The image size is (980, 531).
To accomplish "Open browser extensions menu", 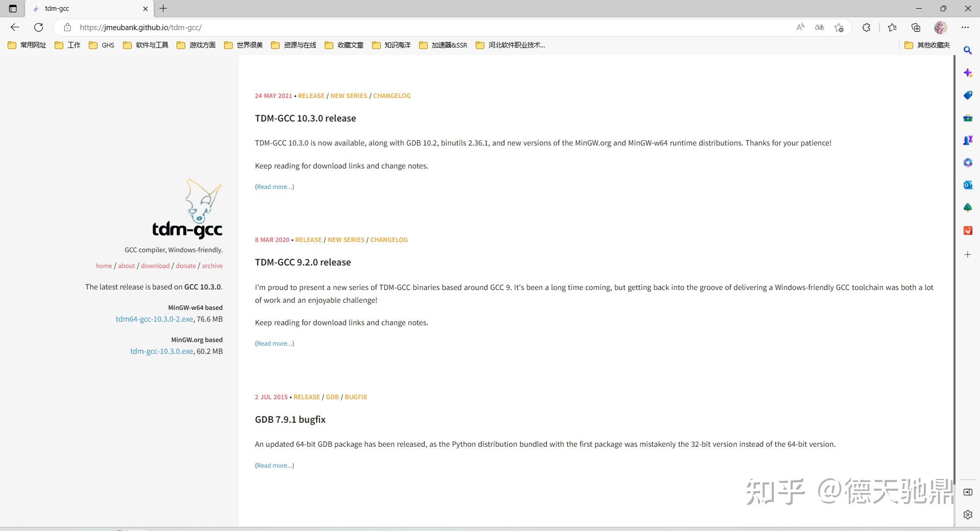I will (866, 28).
